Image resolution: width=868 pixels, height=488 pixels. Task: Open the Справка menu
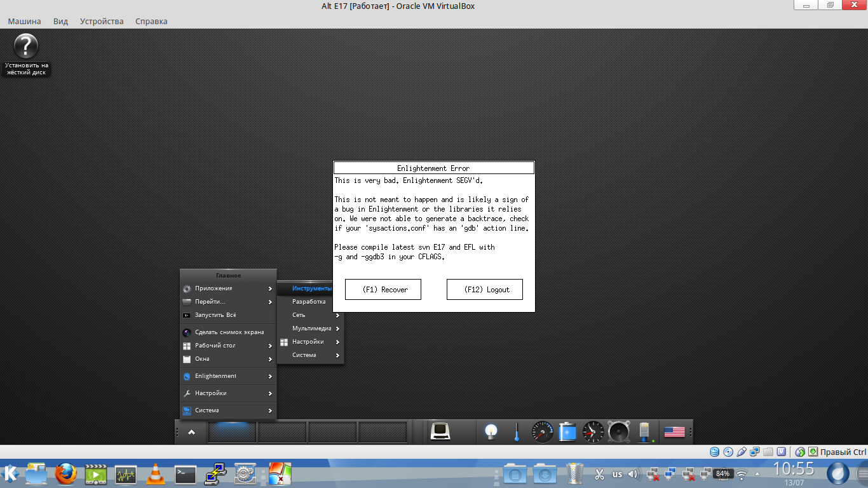[x=151, y=21]
